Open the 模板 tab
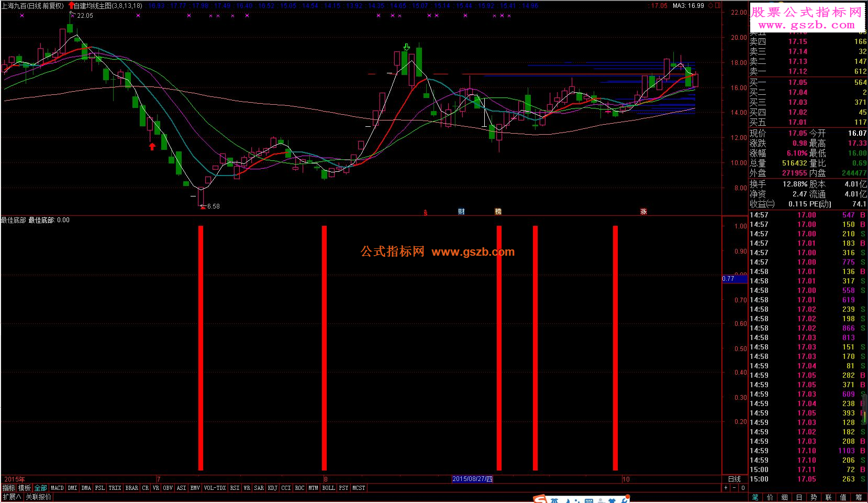 25,488
